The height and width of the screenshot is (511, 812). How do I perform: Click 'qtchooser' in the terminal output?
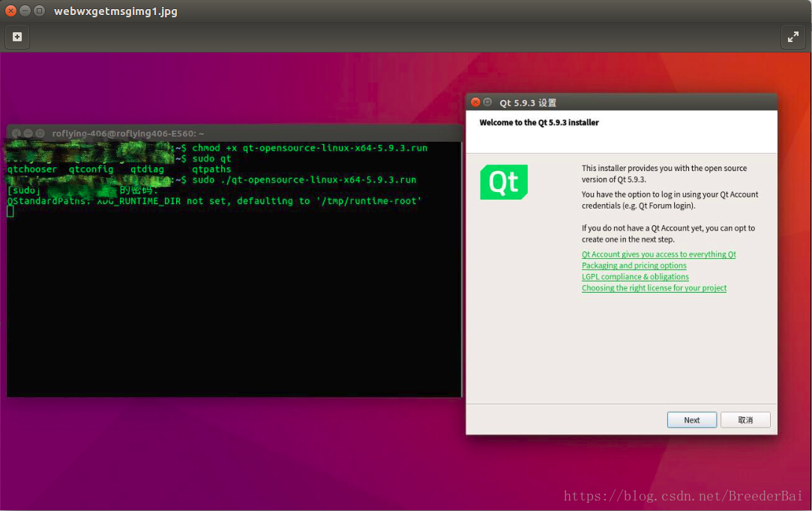click(32, 170)
